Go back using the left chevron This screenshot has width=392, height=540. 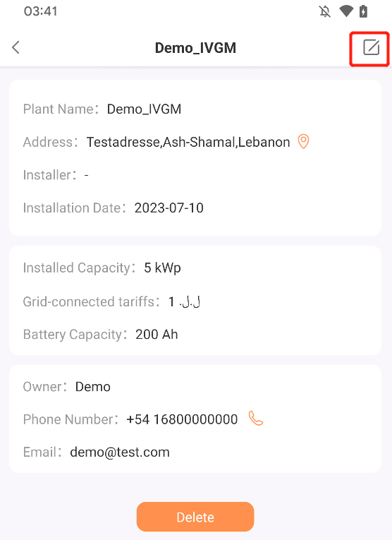coord(16,47)
